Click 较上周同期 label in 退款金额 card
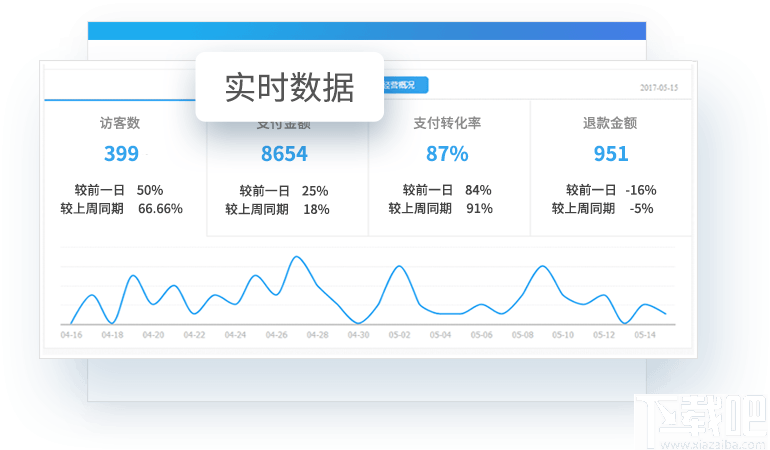This screenshot has height=450, width=770. 583,209
